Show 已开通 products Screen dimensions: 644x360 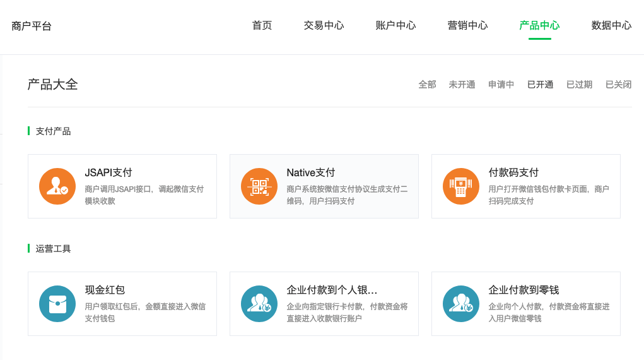click(540, 85)
